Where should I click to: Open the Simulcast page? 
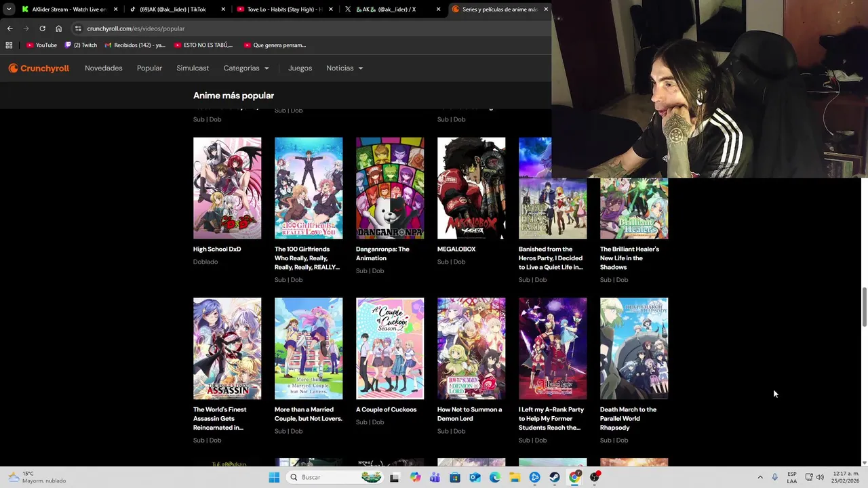pos(193,68)
